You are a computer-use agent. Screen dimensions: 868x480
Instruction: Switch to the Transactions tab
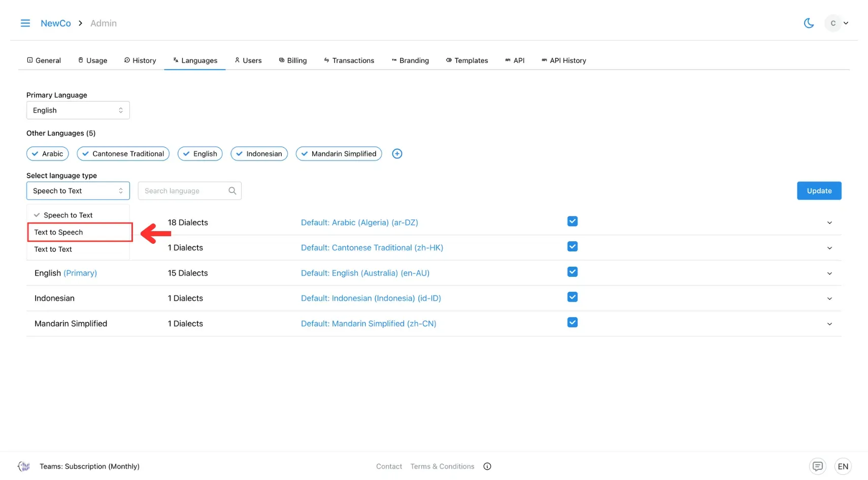349,60
